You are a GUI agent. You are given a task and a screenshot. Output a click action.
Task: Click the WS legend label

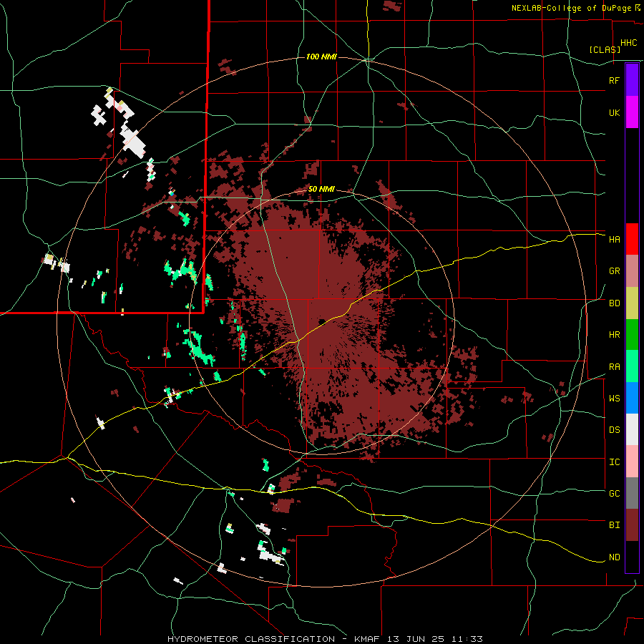click(x=614, y=399)
